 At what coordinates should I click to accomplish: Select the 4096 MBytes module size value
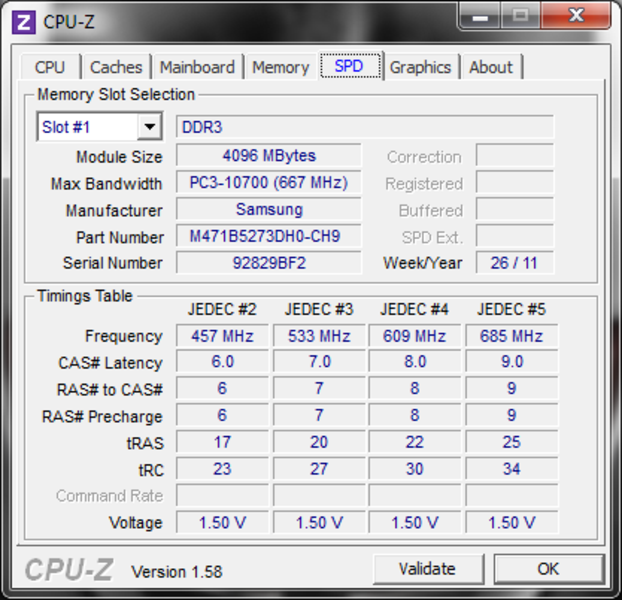(x=269, y=155)
